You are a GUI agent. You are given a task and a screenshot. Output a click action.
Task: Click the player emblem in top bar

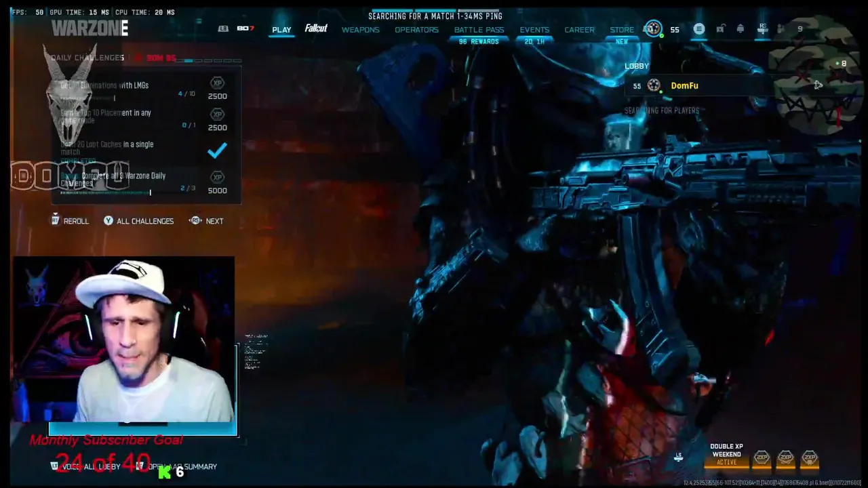pos(653,28)
